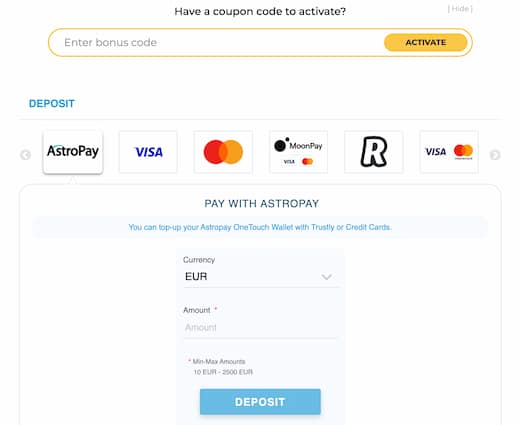This screenshot has height=425, width=520.
Task: Click the Min-Max Amounts note
Action: (220, 367)
